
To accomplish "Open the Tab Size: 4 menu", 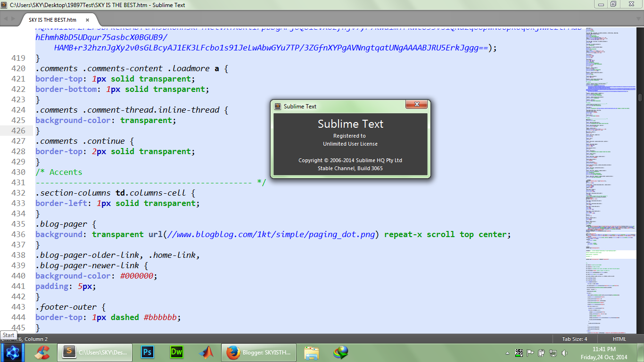I will [x=575, y=339].
